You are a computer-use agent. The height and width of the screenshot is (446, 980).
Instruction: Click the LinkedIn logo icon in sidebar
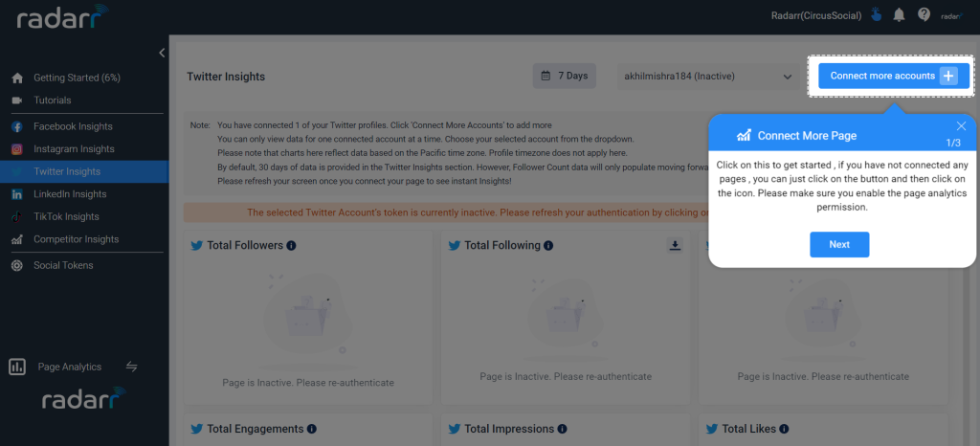(x=17, y=194)
